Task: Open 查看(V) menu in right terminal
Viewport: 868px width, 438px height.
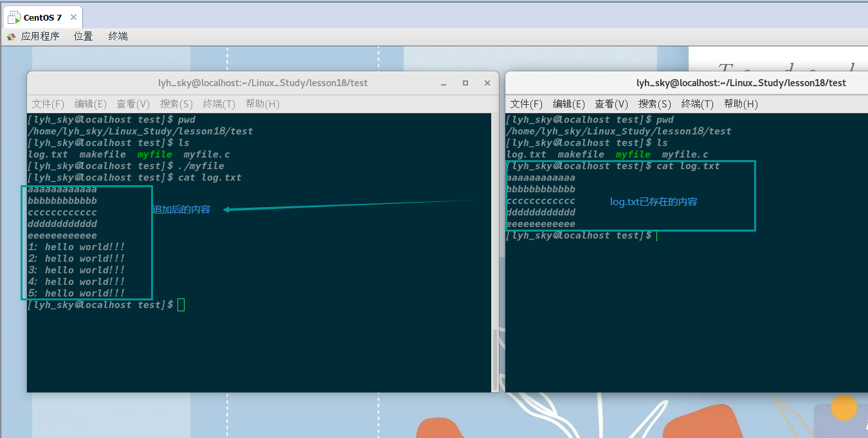Action: click(611, 104)
